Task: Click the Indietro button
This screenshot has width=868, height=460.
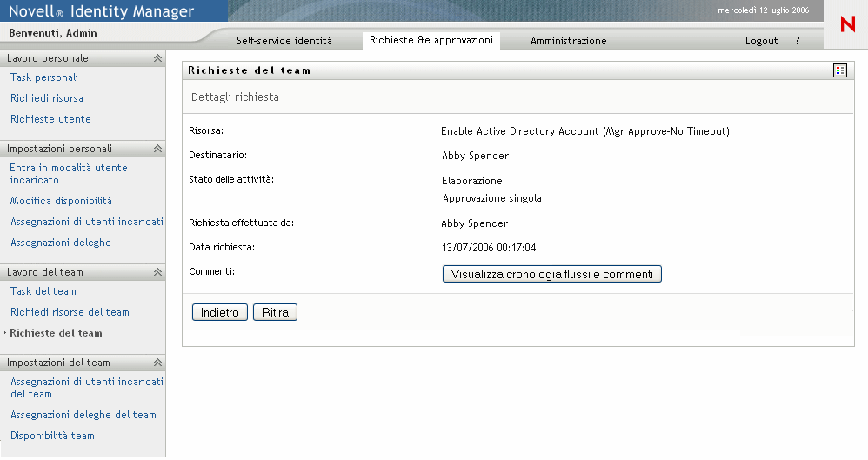Action: click(x=220, y=312)
